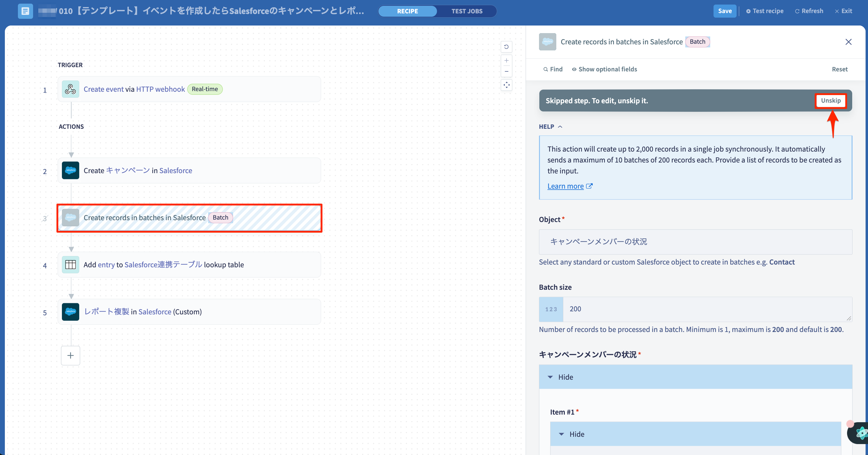
Task: Switch to the RECIPE tab
Action: (407, 11)
